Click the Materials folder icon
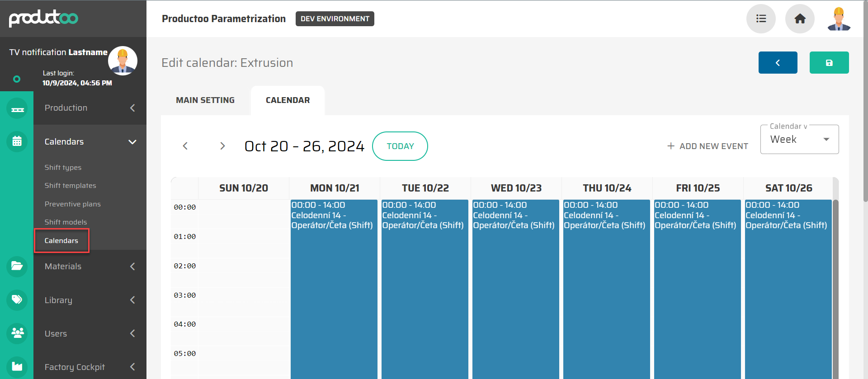 17,266
